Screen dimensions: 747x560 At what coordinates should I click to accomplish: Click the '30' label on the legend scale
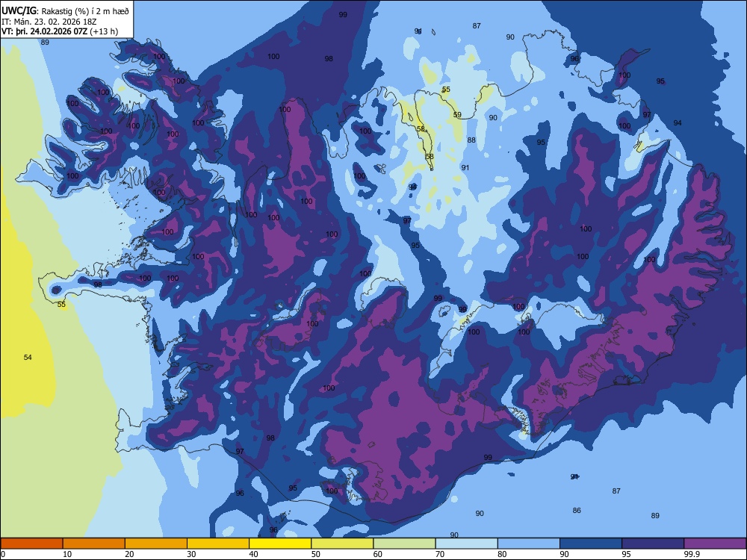click(x=191, y=554)
